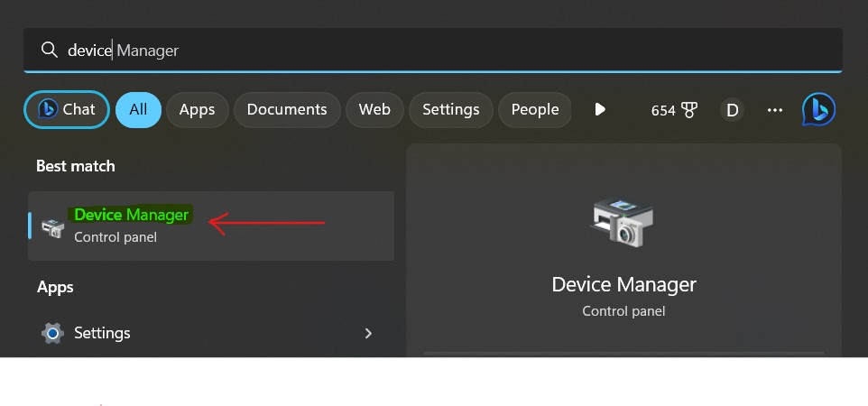Click the search box containing 'device'

point(433,50)
